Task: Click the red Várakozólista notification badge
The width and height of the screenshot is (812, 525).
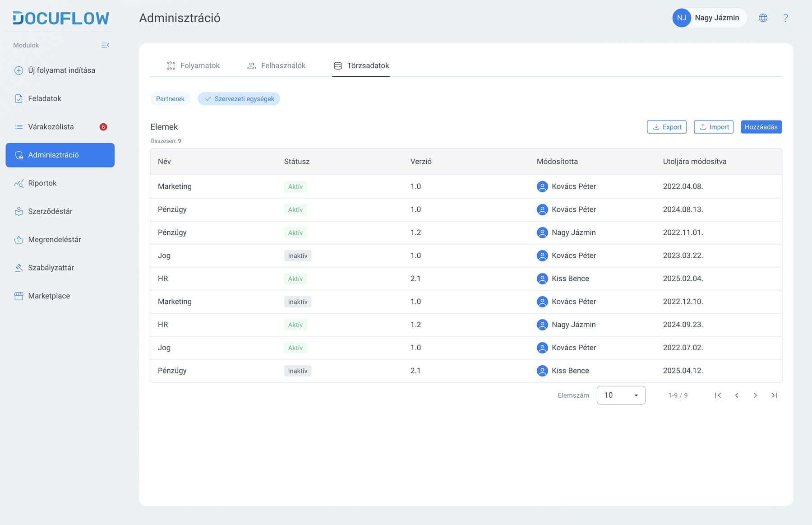Action: pyautogui.click(x=103, y=127)
